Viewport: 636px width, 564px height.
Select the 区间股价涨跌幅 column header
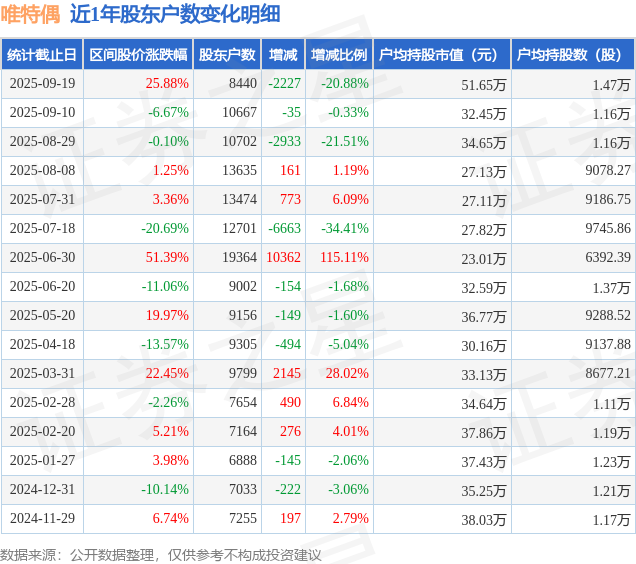pos(138,54)
